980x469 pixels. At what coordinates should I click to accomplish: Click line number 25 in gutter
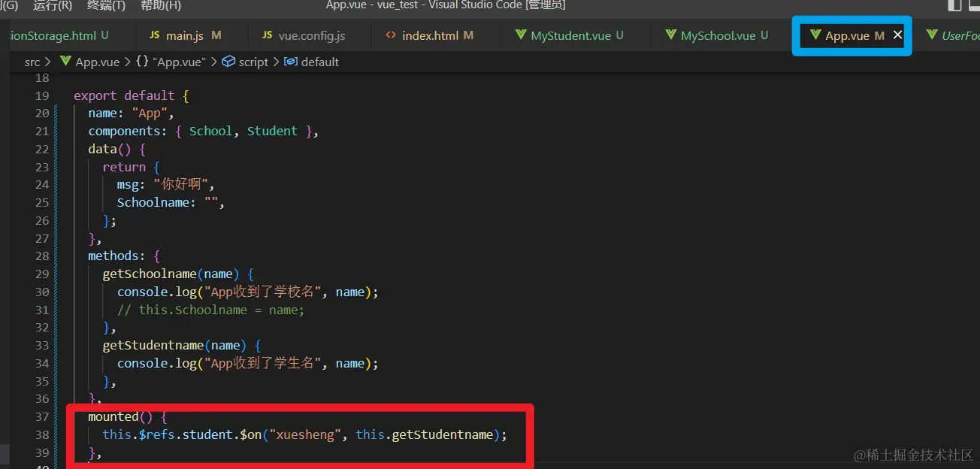tap(42, 202)
